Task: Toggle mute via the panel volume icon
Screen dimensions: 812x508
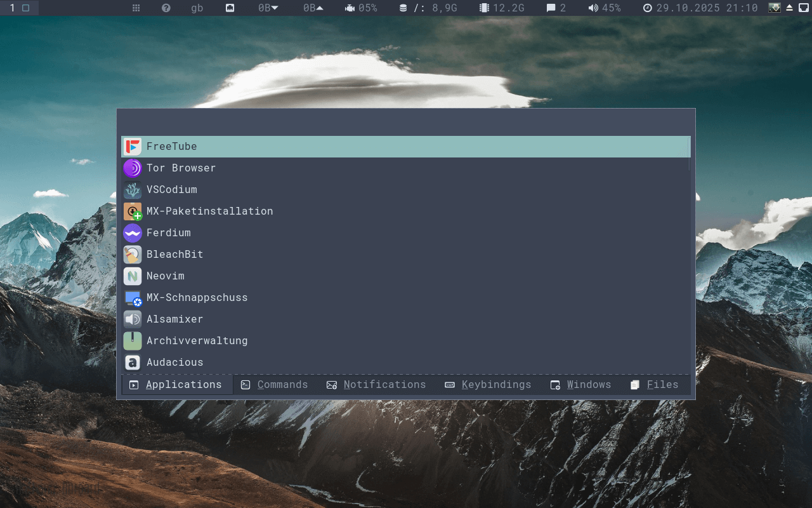Action: click(594, 8)
